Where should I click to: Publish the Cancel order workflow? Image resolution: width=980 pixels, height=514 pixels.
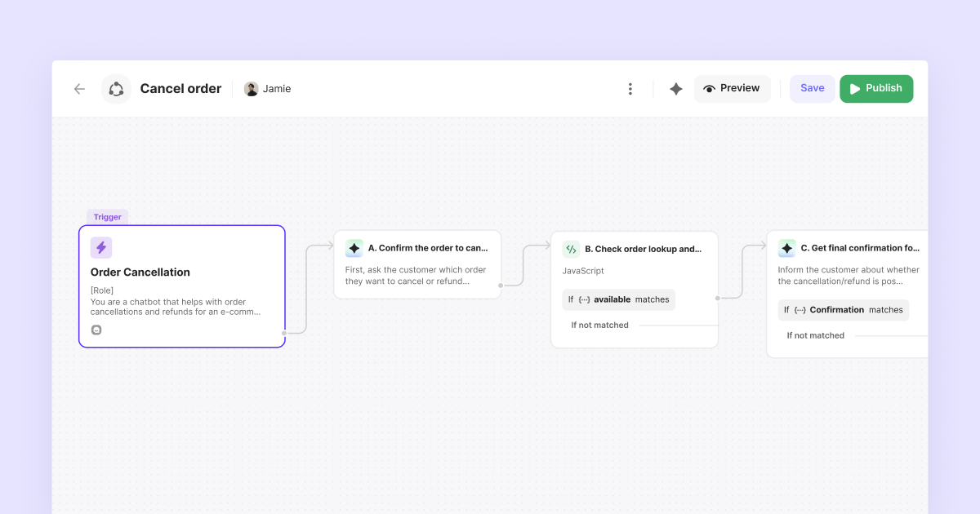(876, 88)
